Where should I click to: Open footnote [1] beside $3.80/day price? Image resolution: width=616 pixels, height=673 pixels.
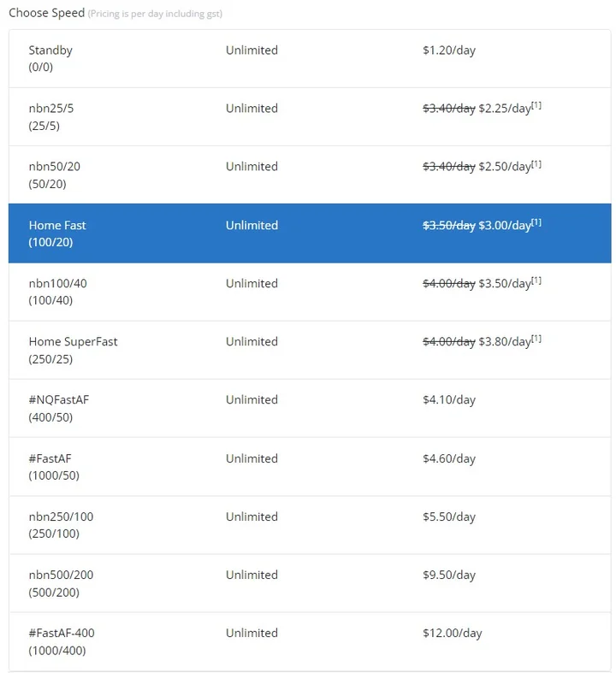tap(536, 339)
